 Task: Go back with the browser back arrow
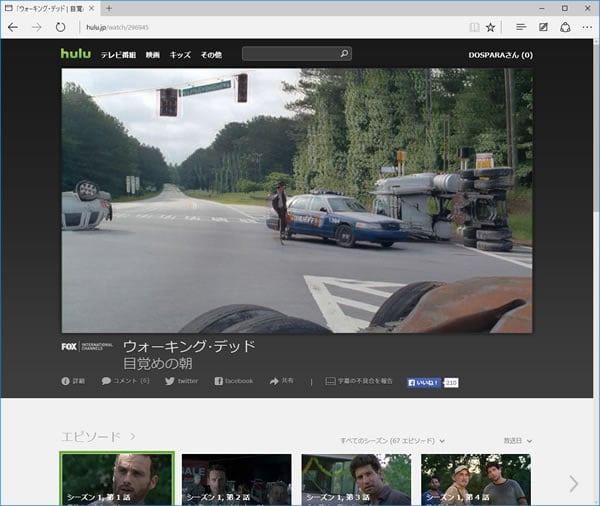tap(13, 27)
